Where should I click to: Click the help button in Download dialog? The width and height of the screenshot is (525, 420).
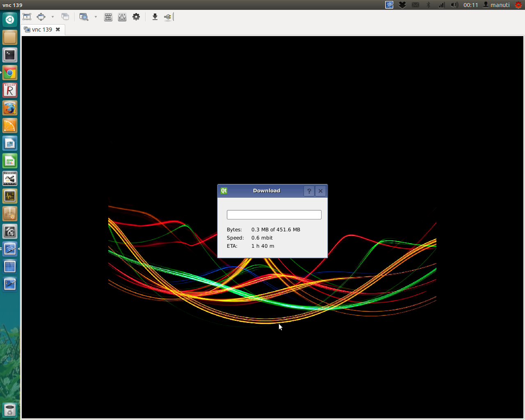pos(309,191)
